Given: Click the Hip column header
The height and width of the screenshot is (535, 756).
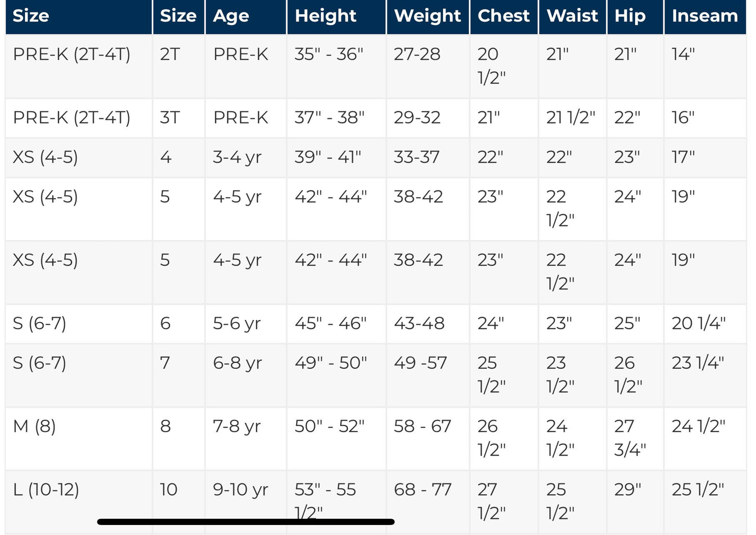Looking at the screenshot, I should click(630, 16).
